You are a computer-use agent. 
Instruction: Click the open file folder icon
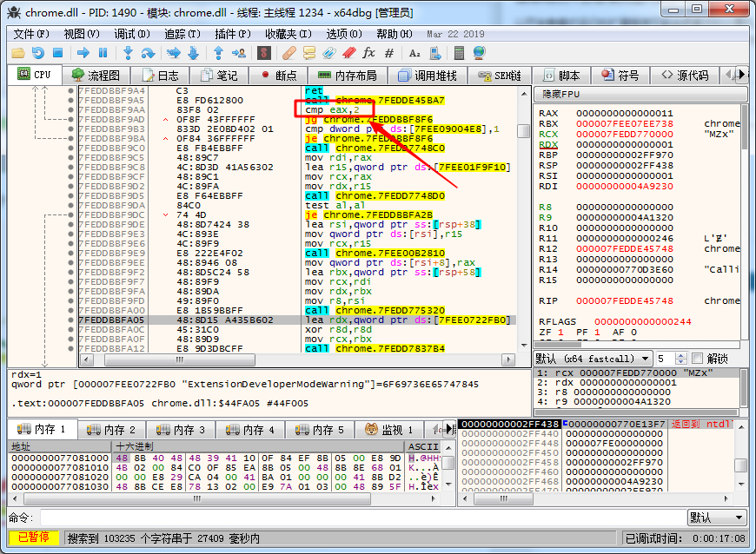(x=18, y=53)
